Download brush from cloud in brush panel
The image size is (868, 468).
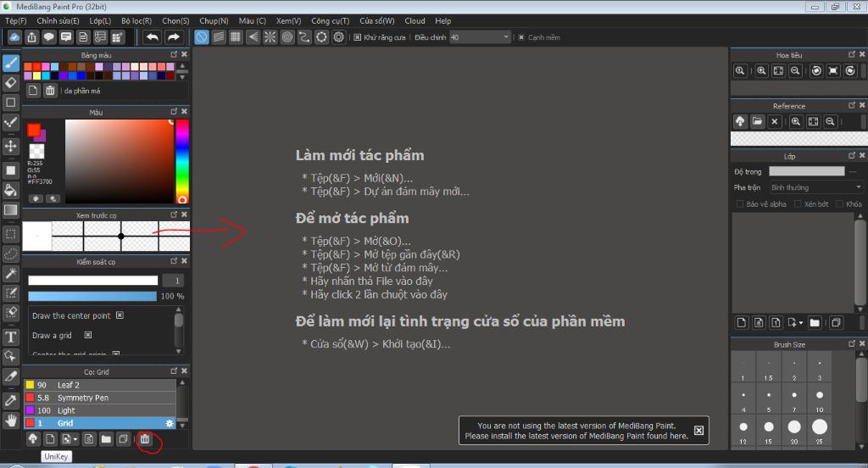point(33,439)
